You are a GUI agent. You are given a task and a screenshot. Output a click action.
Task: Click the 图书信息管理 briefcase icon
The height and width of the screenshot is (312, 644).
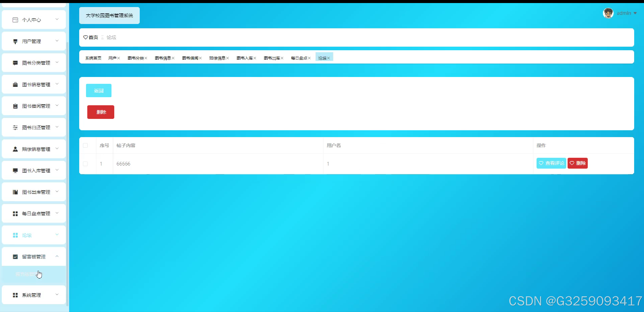pyautogui.click(x=15, y=85)
